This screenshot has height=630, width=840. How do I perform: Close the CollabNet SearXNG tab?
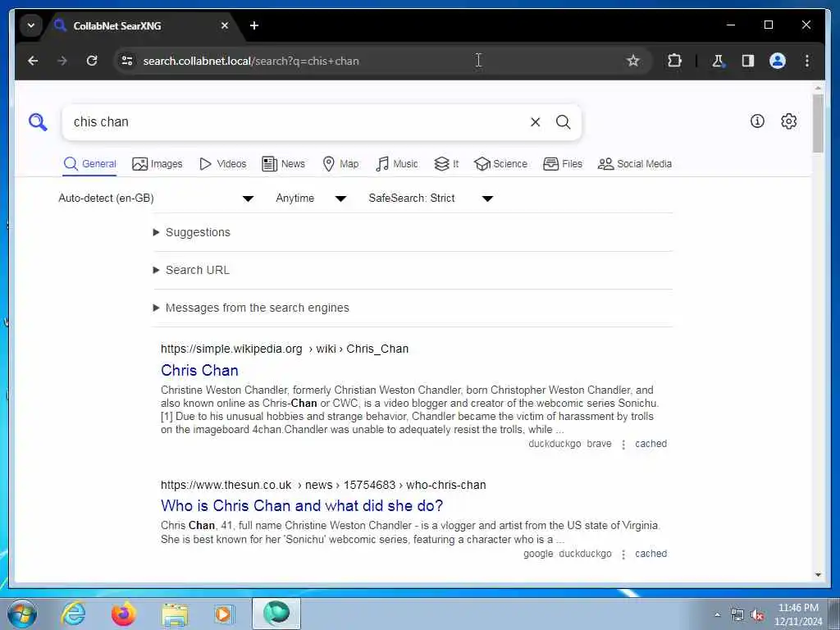coord(225,25)
